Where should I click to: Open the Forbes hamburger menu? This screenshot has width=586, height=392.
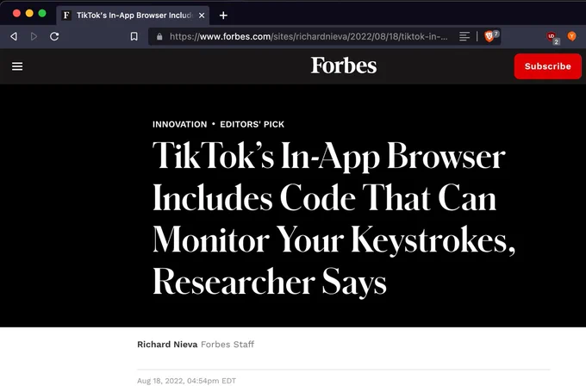pos(17,66)
